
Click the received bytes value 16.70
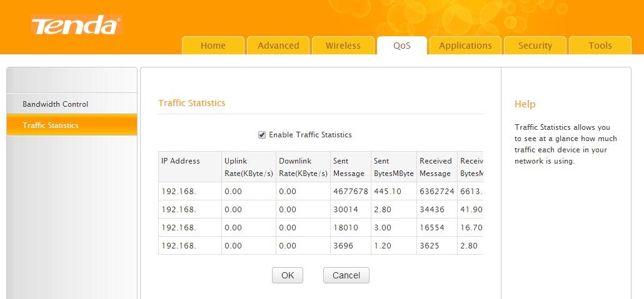[471, 228]
